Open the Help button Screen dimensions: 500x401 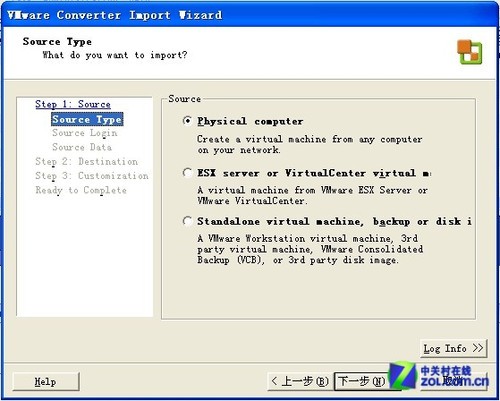pyautogui.click(x=46, y=381)
